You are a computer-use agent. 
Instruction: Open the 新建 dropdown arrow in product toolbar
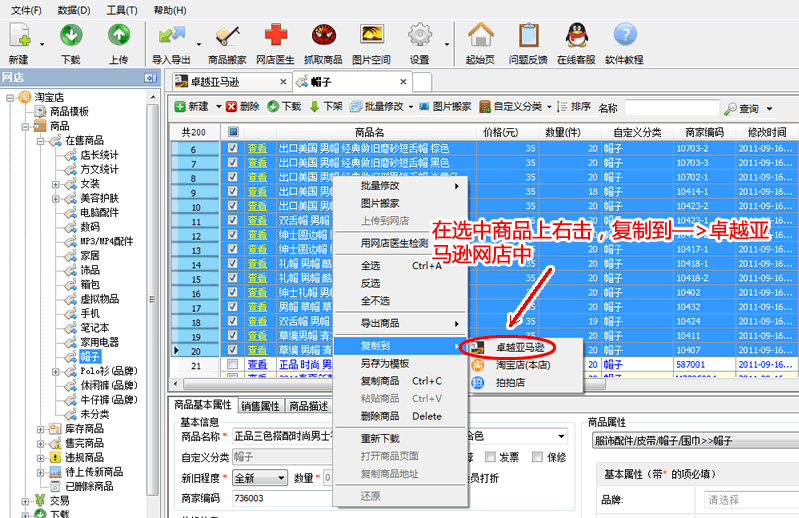pos(219,106)
